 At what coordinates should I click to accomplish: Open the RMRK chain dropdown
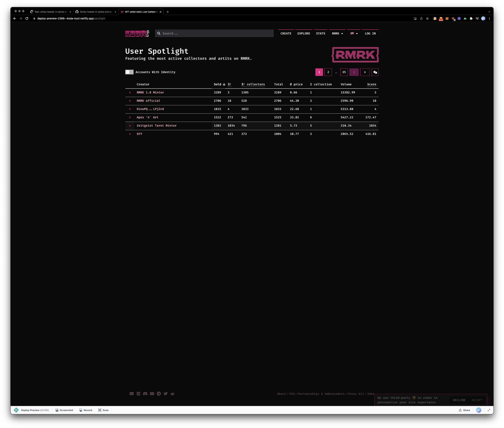pyautogui.click(x=337, y=34)
